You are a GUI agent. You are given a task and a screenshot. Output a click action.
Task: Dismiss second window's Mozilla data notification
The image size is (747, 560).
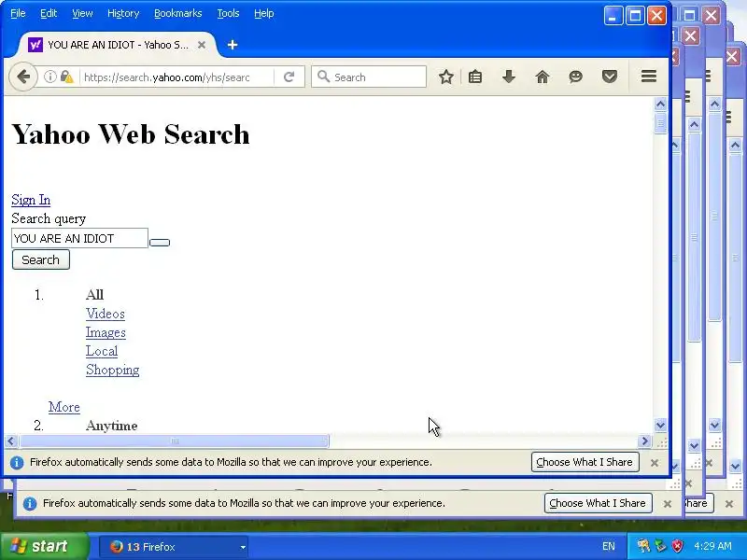(668, 504)
